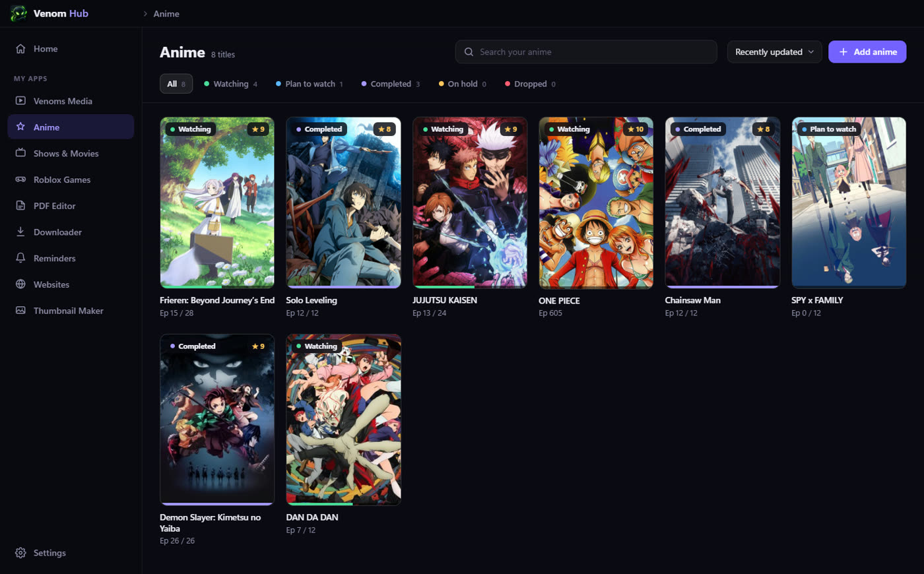Open the Downloader arrow icon
The image size is (924, 574).
(20, 232)
